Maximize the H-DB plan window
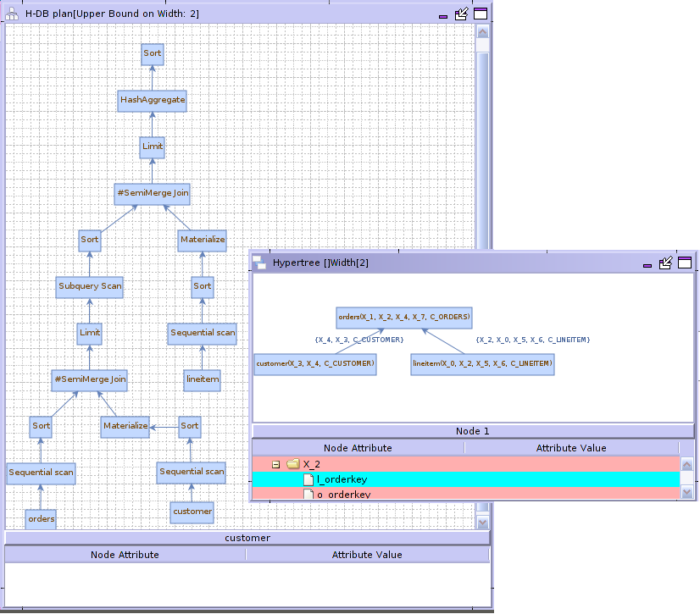 481,14
